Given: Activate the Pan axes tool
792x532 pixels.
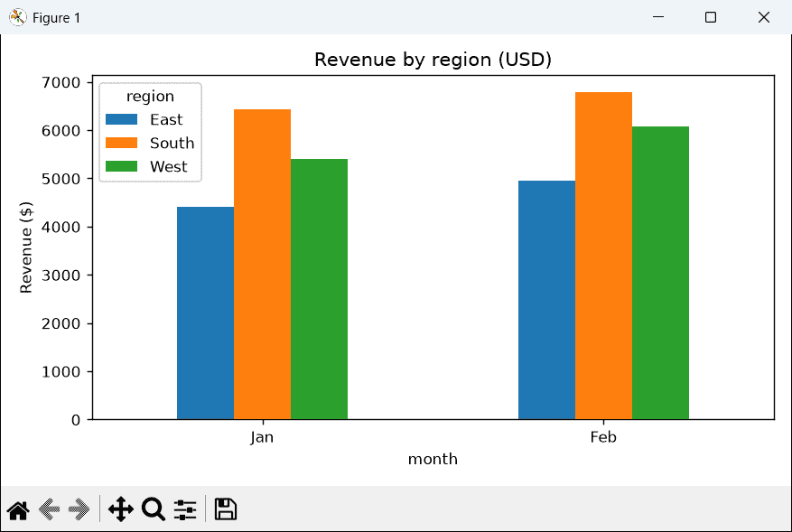Looking at the screenshot, I should pos(121,509).
